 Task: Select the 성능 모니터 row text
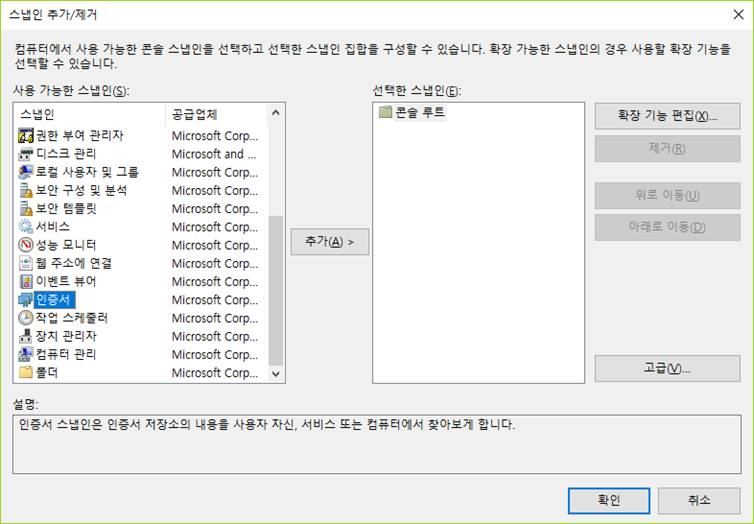tap(66, 245)
